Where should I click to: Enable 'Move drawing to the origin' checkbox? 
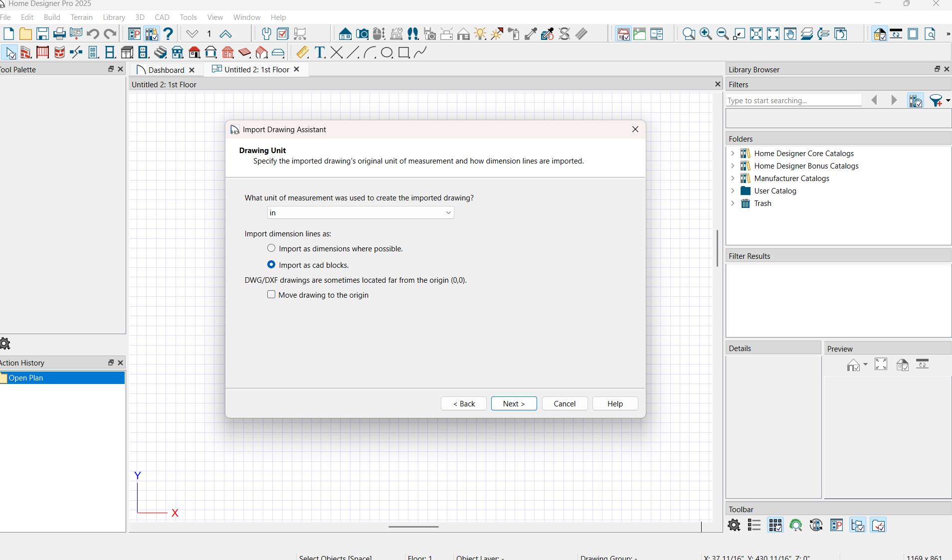tap(271, 295)
